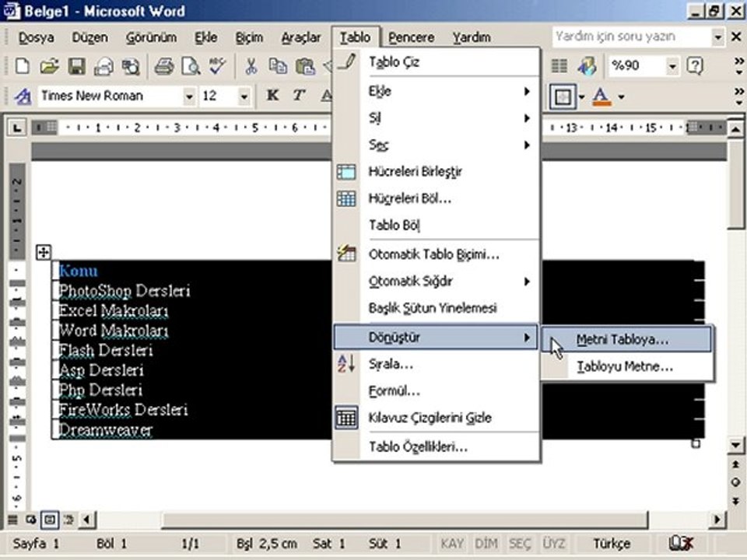Open Word help with question mark icon
Screen dimensions: 747x560
click(695, 65)
